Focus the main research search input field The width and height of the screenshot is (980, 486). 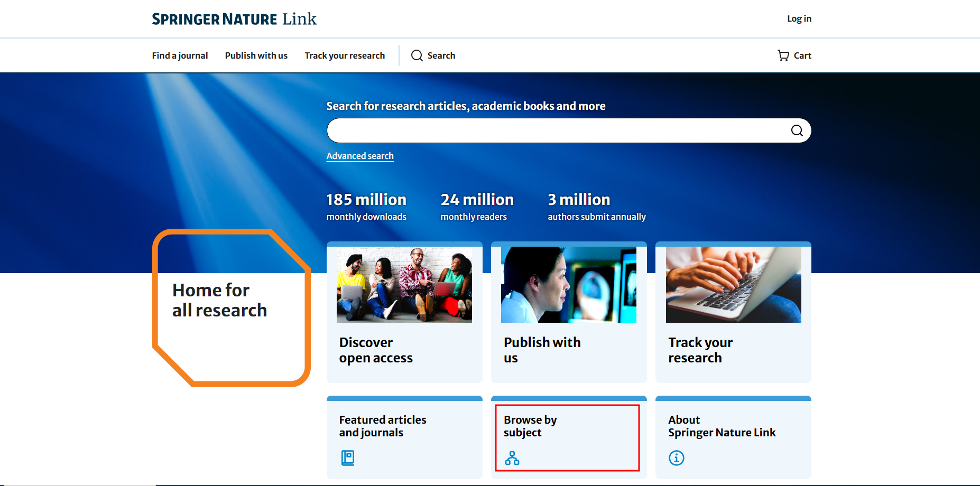point(555,130)
